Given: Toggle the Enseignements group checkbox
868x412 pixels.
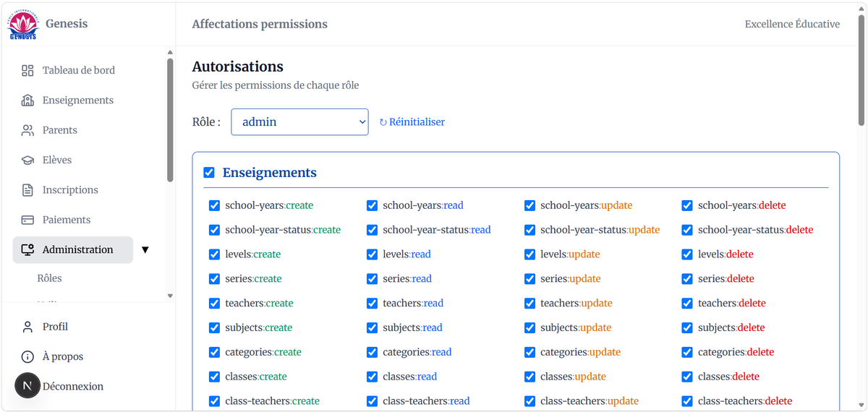Looking at the screenshot, I should (x=209, y=173).
